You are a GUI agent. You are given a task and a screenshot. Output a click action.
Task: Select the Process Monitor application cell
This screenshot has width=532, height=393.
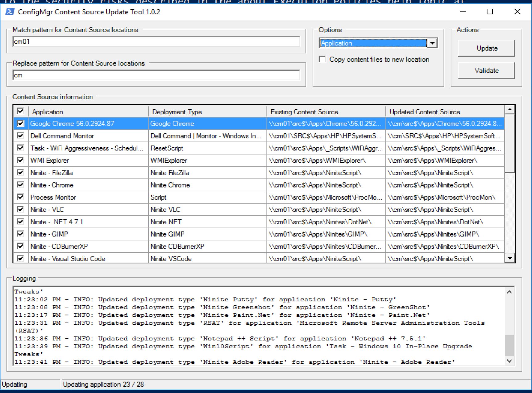click(88, 197)
